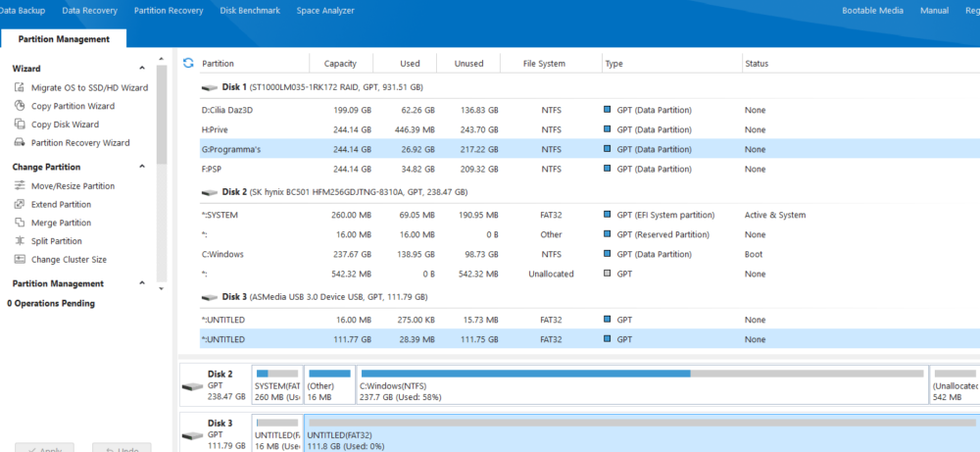Collapse the Wizard section

pos(142,69)
